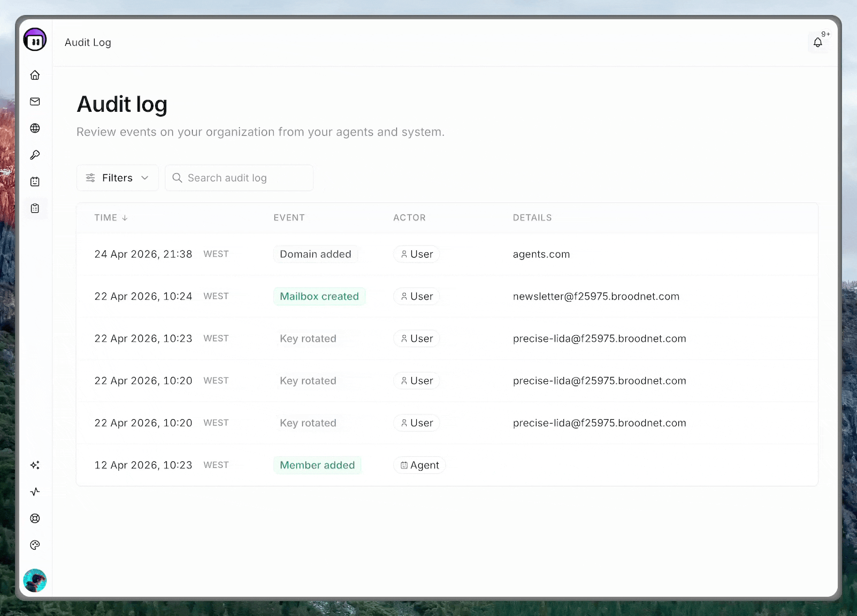Open the Home sidebar icon
This screenshot has height=616, width=857.
coord(35,75)
